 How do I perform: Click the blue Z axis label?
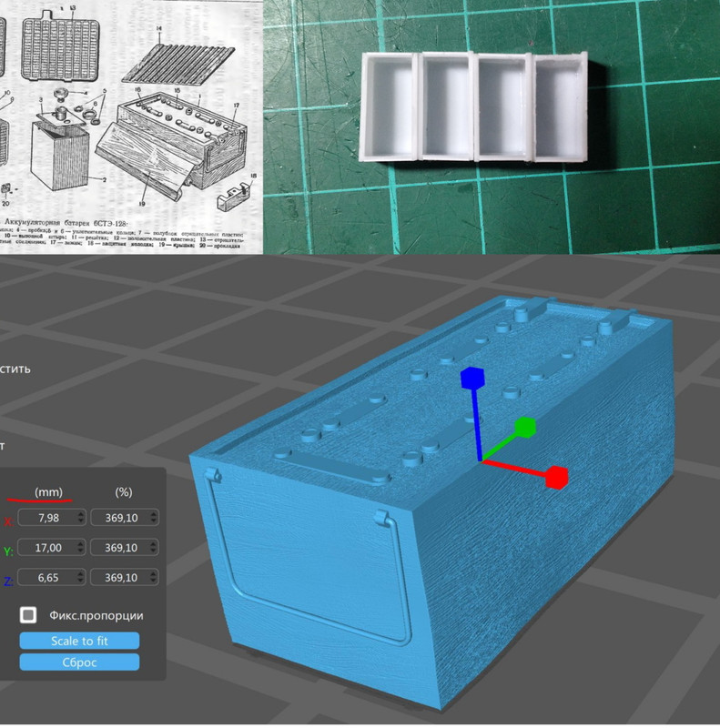point(8,581)
